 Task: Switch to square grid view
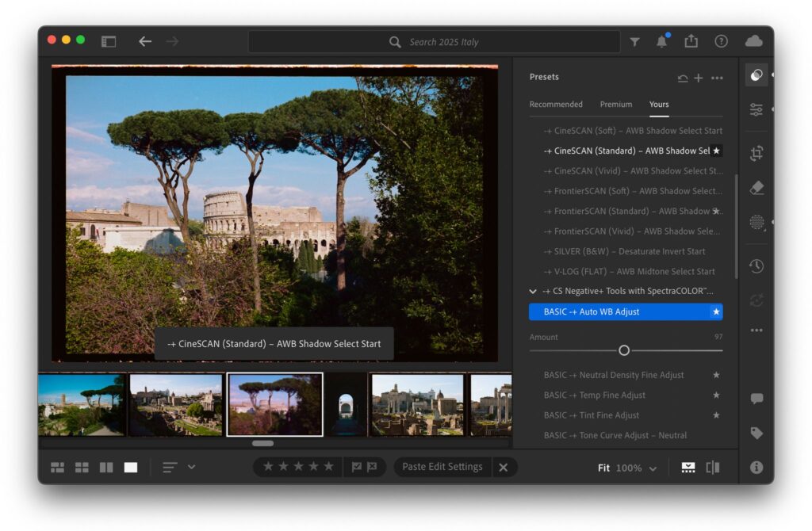(x=82, y=468)
